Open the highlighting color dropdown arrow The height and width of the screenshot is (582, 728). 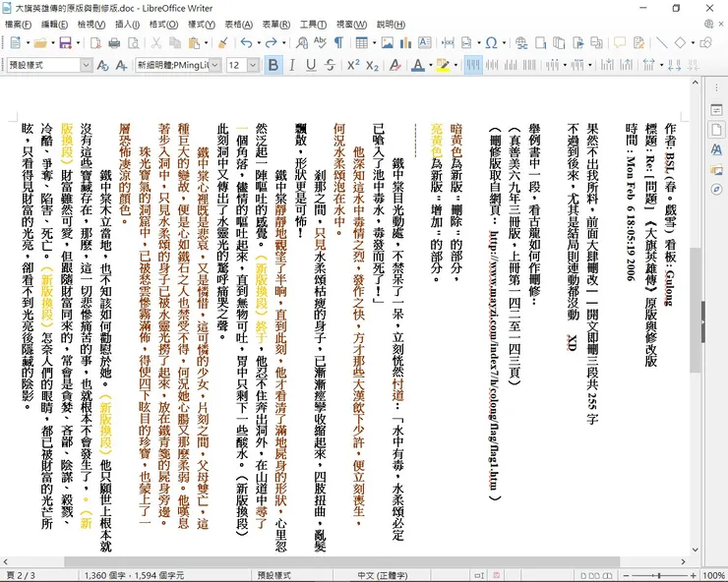coord(455,66)
